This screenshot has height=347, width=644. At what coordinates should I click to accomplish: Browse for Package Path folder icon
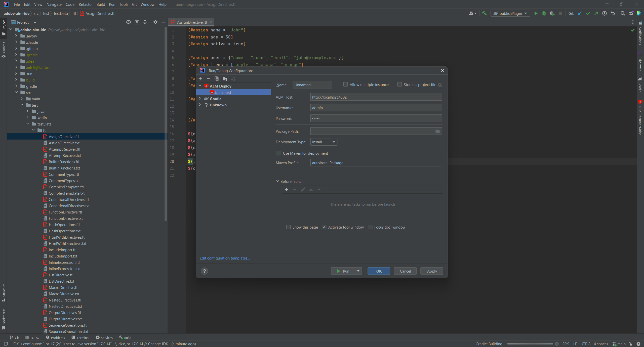438,131
